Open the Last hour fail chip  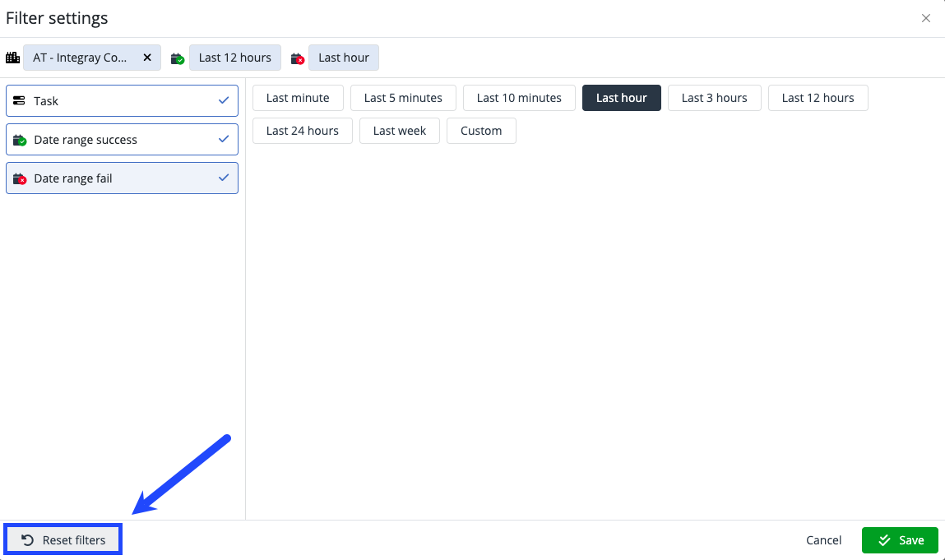point(344,58)
